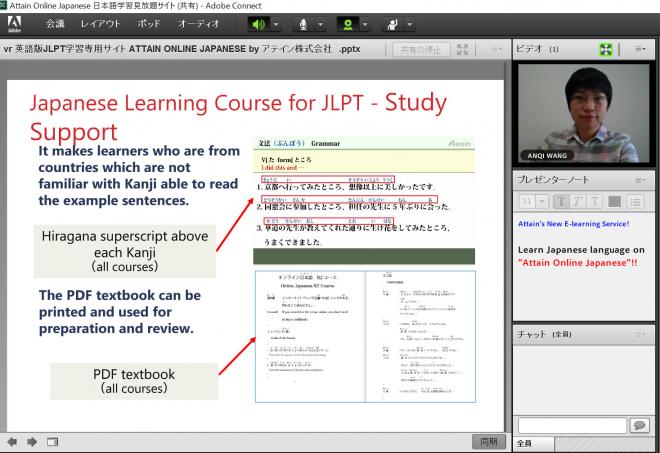
Task: Click the send chat message bubble icon
Action: click(x=639, y=425)
